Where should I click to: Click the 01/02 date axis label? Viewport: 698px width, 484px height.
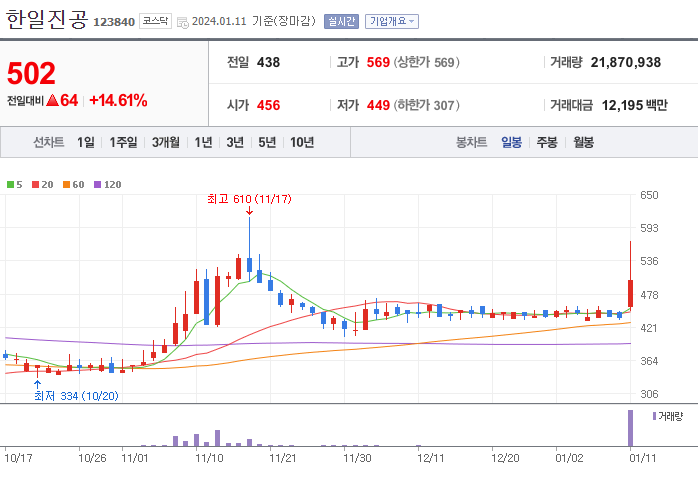tap(569, 458)
